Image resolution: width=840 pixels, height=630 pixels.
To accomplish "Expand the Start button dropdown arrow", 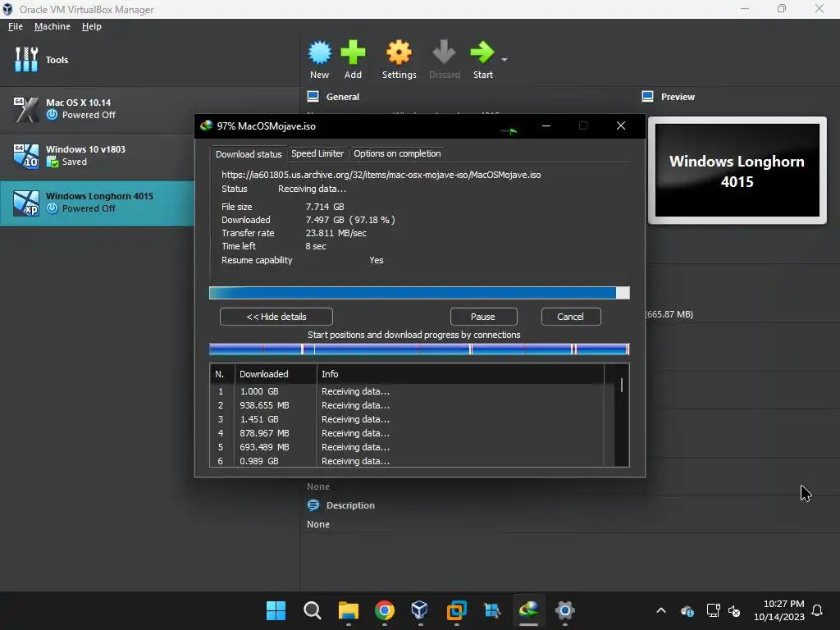I will coord(504,59).
